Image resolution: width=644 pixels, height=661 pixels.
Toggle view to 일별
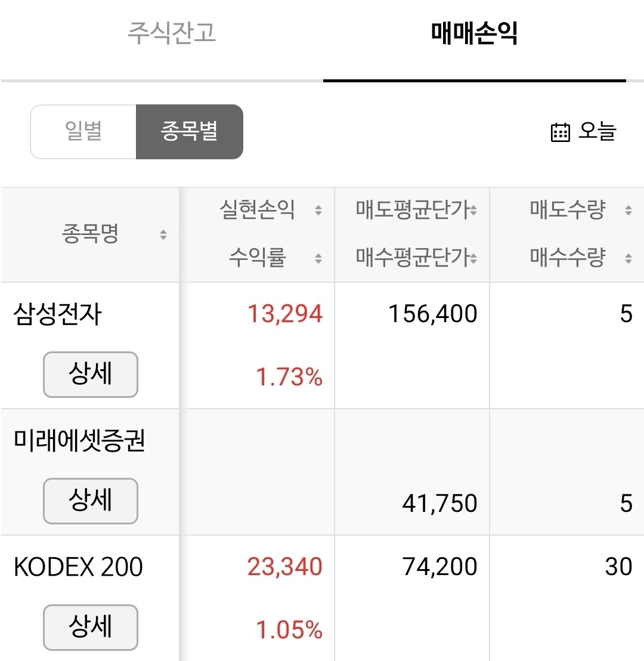coord(83,132)
